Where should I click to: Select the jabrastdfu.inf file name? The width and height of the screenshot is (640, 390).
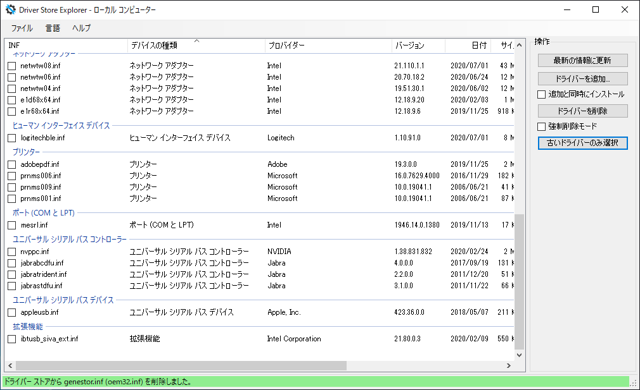click(42, 286)
